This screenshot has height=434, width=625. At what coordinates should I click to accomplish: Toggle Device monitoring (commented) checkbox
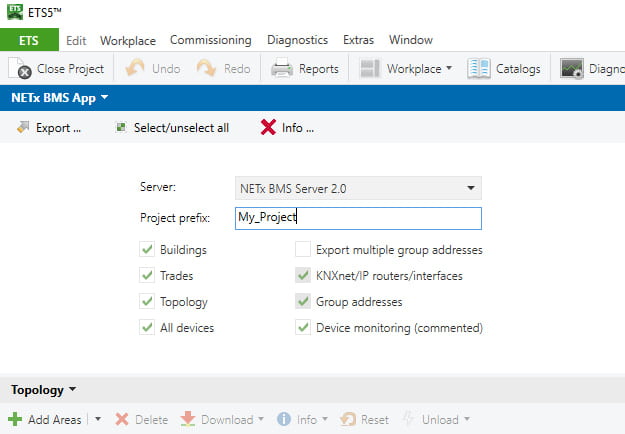(303, 328)
